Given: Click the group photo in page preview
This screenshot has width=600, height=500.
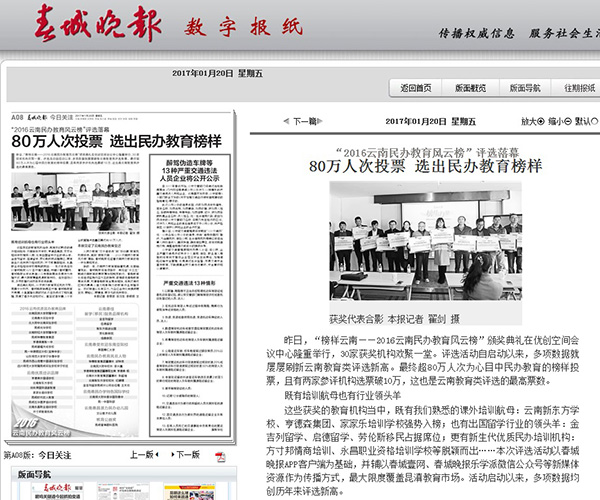Looking at the screenshot, I should point(75,202).
